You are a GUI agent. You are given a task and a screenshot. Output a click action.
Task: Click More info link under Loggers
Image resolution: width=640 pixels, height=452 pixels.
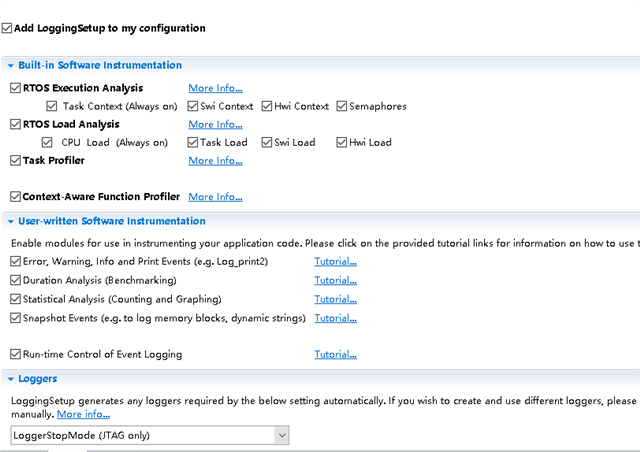83,414
